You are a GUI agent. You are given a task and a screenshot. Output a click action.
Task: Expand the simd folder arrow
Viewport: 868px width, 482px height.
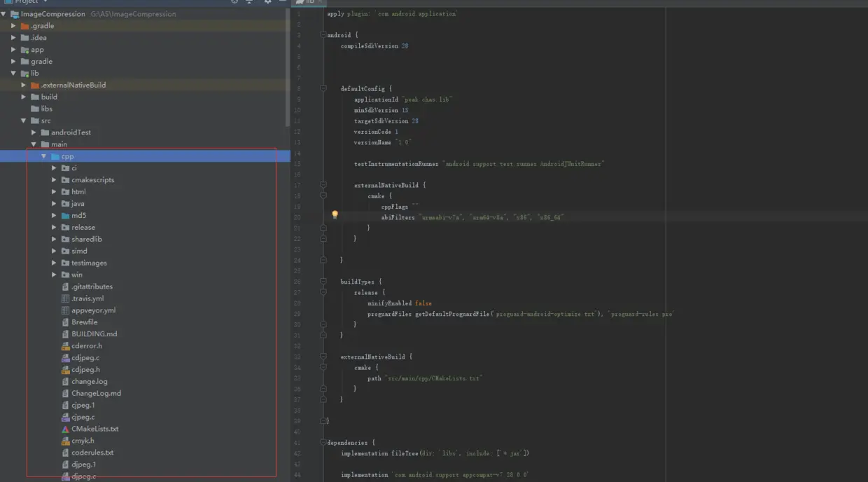(55, 251)
